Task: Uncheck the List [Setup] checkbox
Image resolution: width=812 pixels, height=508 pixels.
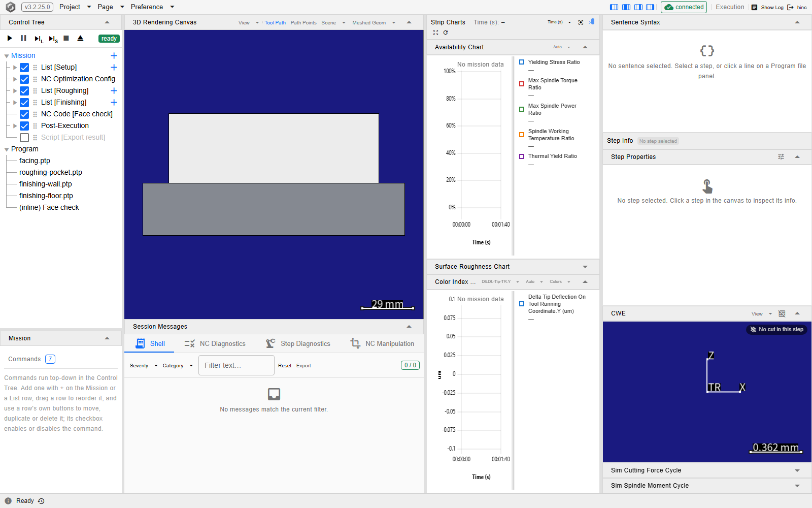Action: click(24, 68)
